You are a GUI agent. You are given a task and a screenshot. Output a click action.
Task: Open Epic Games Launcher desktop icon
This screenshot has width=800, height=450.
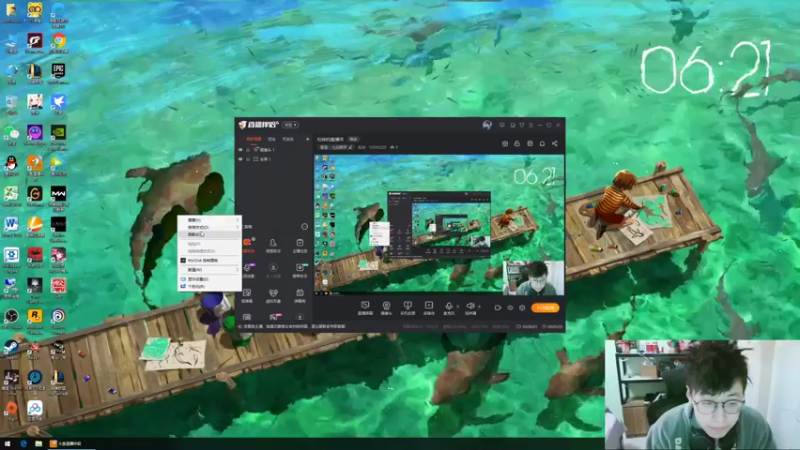tap(58, 73)
